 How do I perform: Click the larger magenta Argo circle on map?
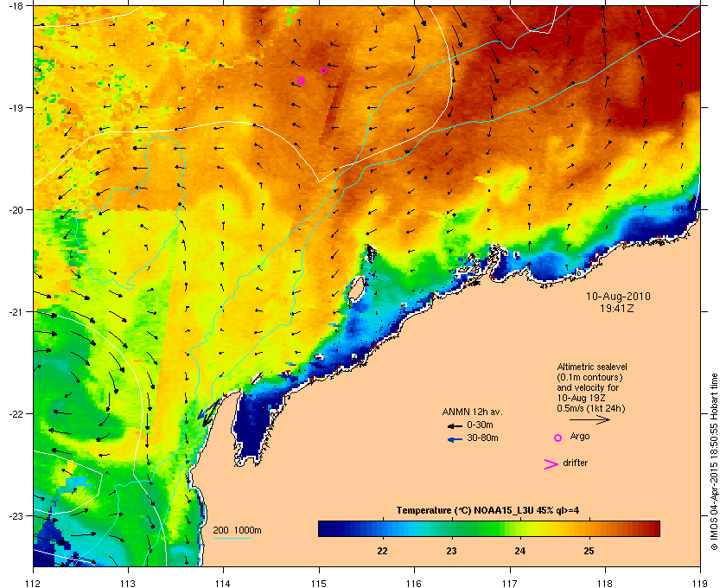click(x=301, y=80)
